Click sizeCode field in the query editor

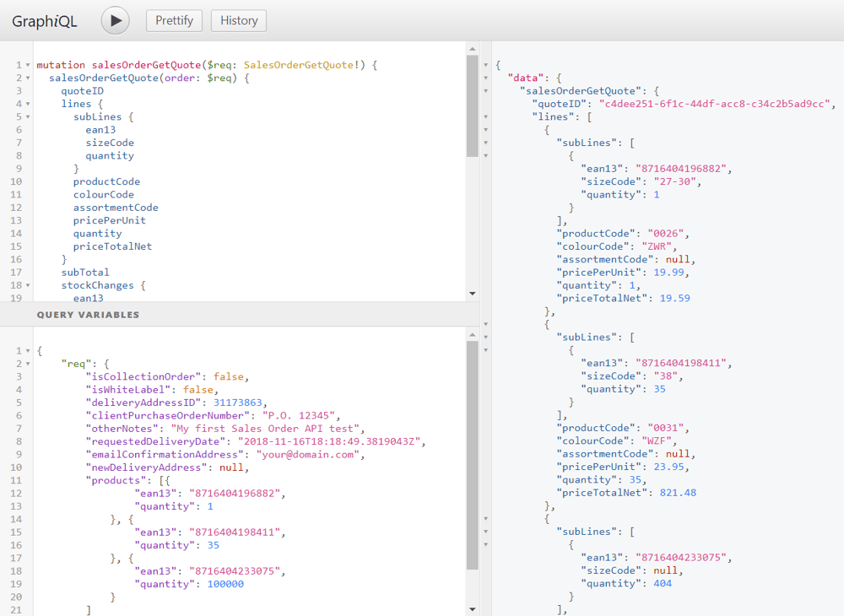click(x=110, y=143)
